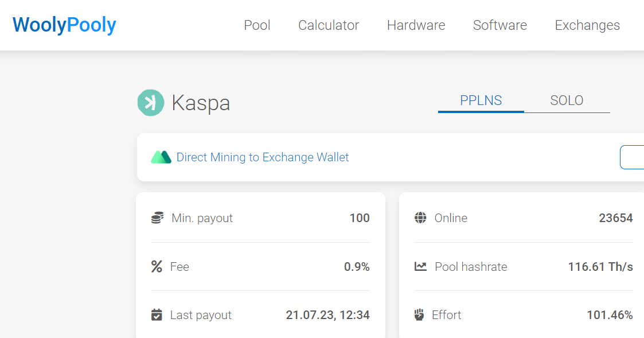Click the Fee percent icon

click(x=157, y=267)
